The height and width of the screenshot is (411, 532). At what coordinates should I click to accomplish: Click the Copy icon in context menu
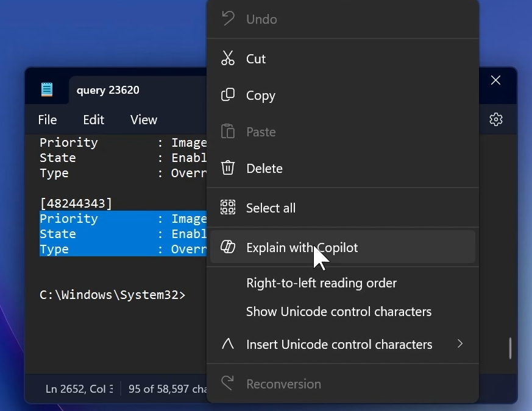pyautogui.click(x=228, y=95)
